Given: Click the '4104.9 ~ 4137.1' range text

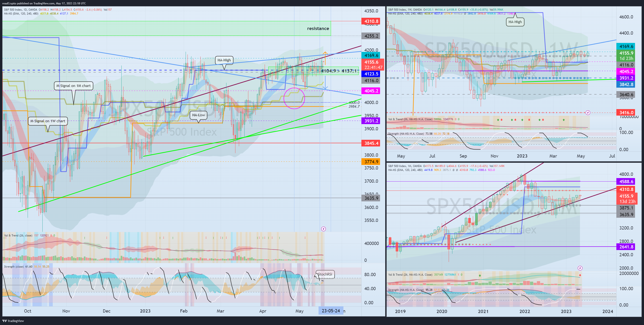Looking at the screenshot, I should [x=339, y=71].
